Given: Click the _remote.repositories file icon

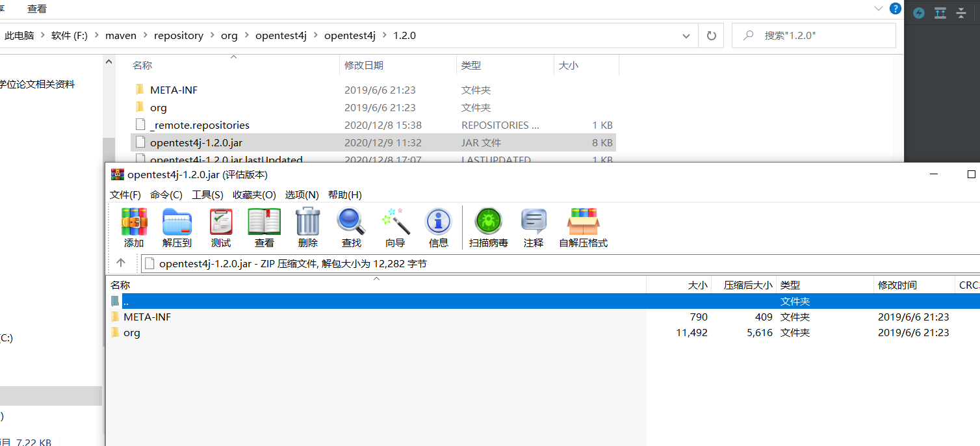Looking at the screenshot, I should [x=139, y=125].
